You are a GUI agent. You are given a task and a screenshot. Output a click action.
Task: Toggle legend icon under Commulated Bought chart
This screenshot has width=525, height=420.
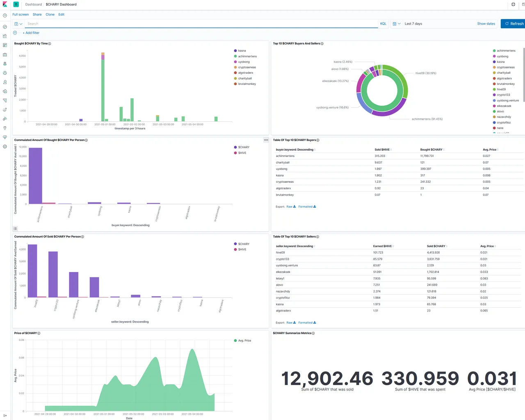(x=15, y=229)
